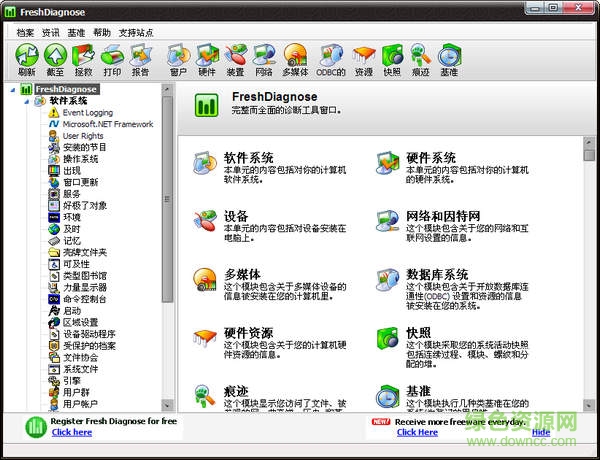Open the 支持站点 menu

click(x=136, y=32)
